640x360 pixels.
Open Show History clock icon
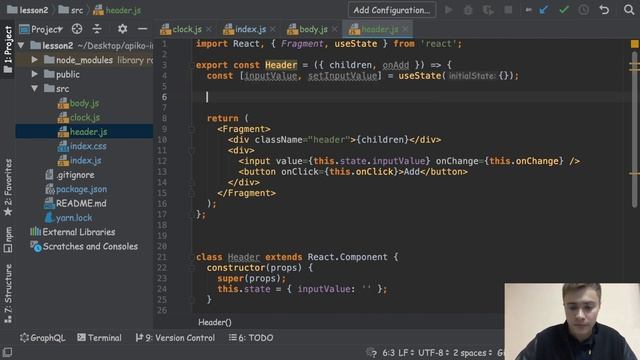pos(584,10)
